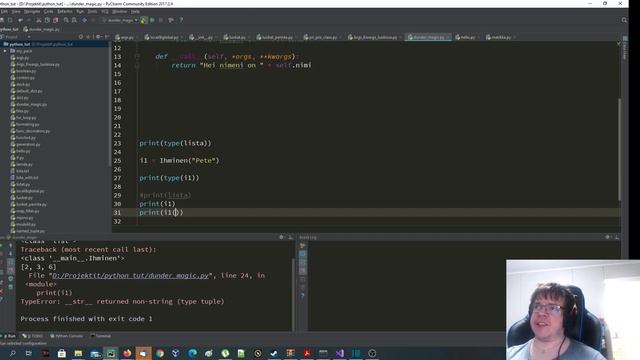Click the Windows search taskbar icon
The image size is (640, 360).
pos(13,353)
